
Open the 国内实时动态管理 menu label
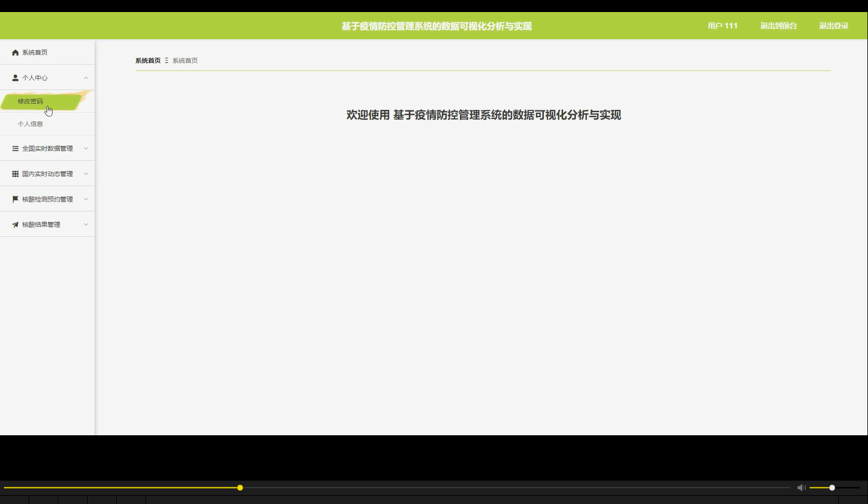(x=48, y=174)
